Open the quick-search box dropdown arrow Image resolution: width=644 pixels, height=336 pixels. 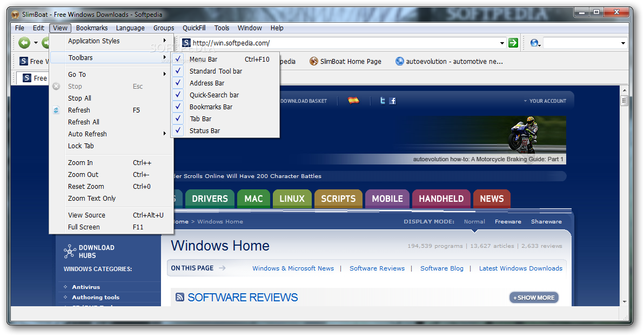click(622, 43)
